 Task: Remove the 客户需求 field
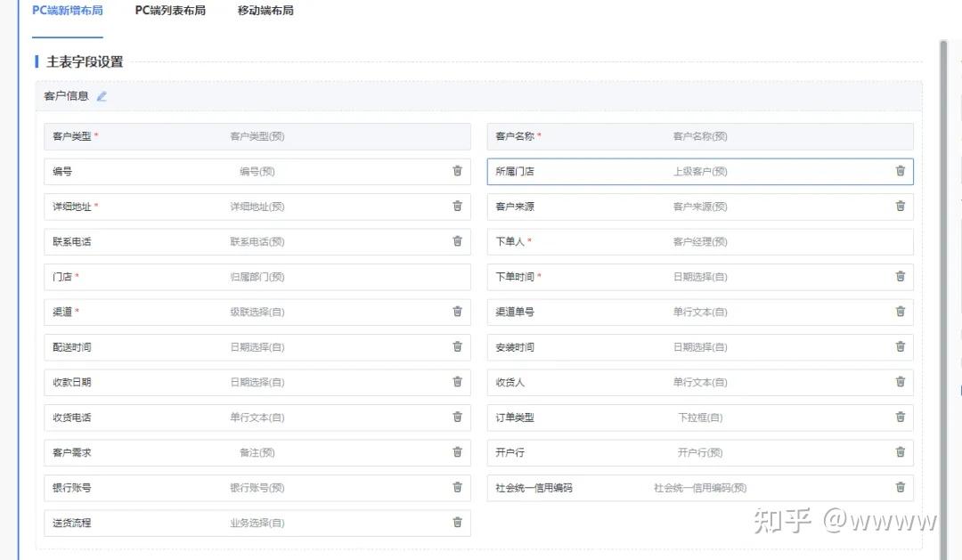pyautogui.click(x=457, y=452)
